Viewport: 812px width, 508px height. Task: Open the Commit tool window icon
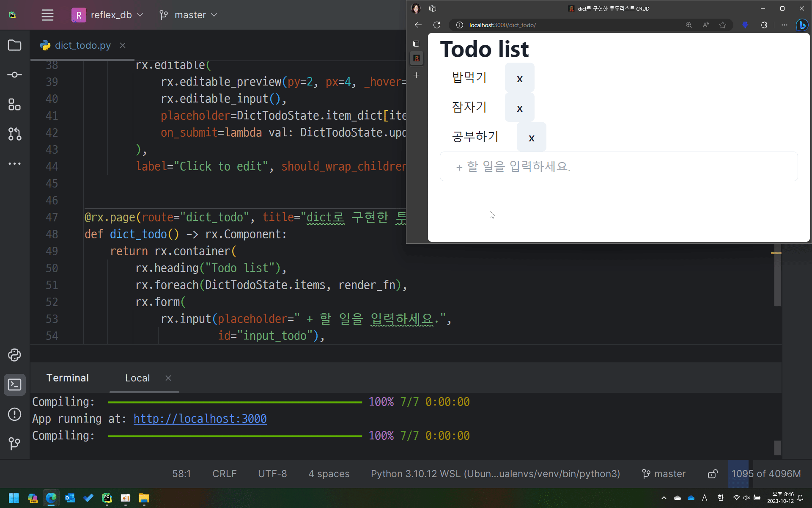[x=14, y=75]
